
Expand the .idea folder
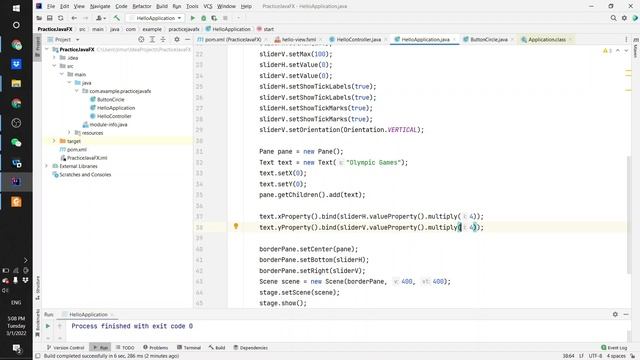54,58
